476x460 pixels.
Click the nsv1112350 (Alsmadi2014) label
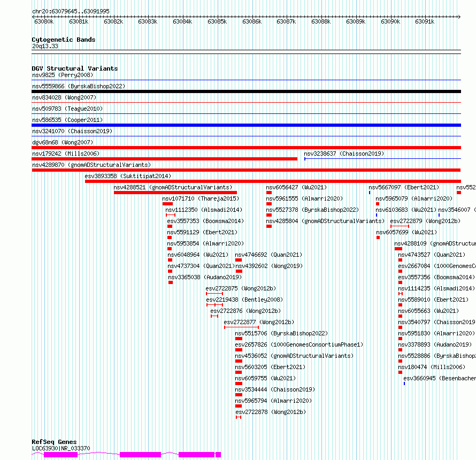pyautogui.click(x=204, y=210)
